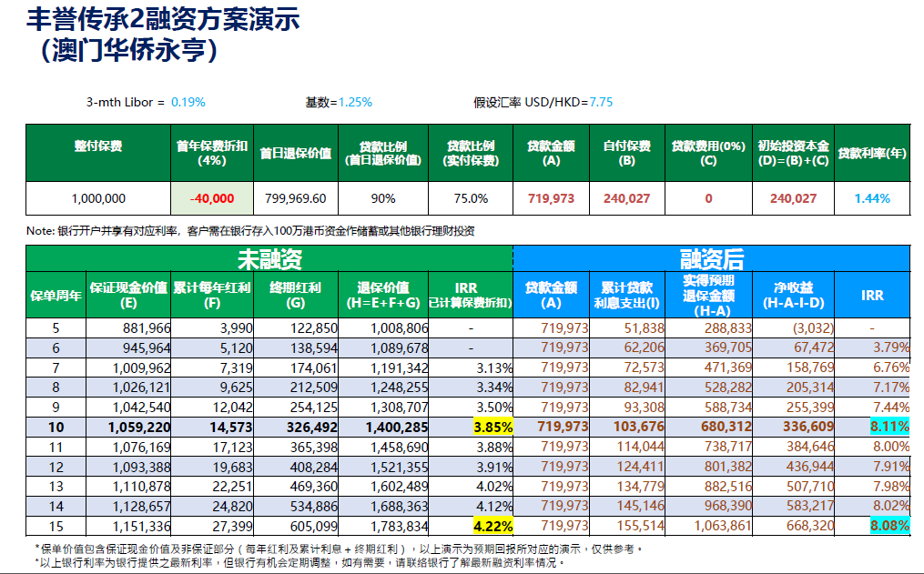Click the 保证现金价值(E) column header
This screenshot has width=924, height=574.
pyautogui.click(x=128, y=296)
